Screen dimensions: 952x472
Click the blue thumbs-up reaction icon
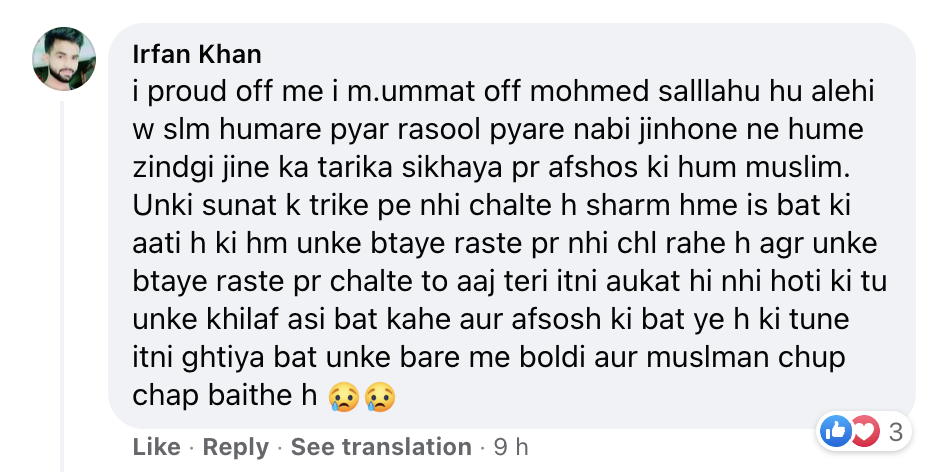[835, 432]
